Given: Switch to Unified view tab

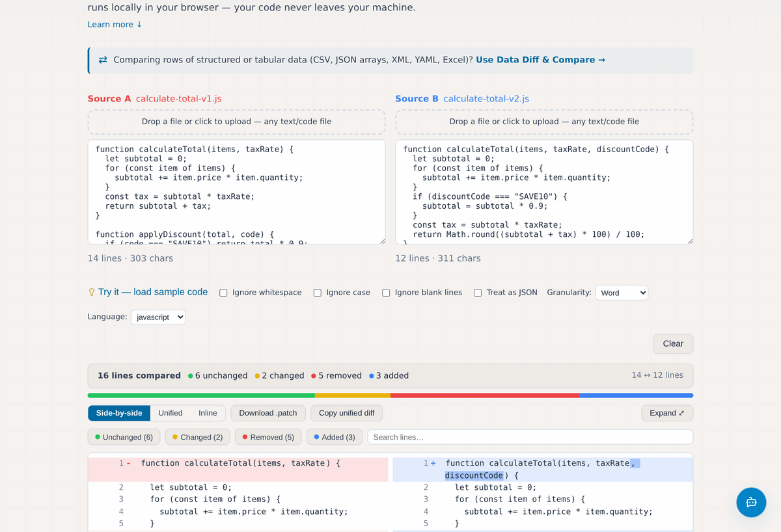Looking at the screenshot, I should click(171, 413).
